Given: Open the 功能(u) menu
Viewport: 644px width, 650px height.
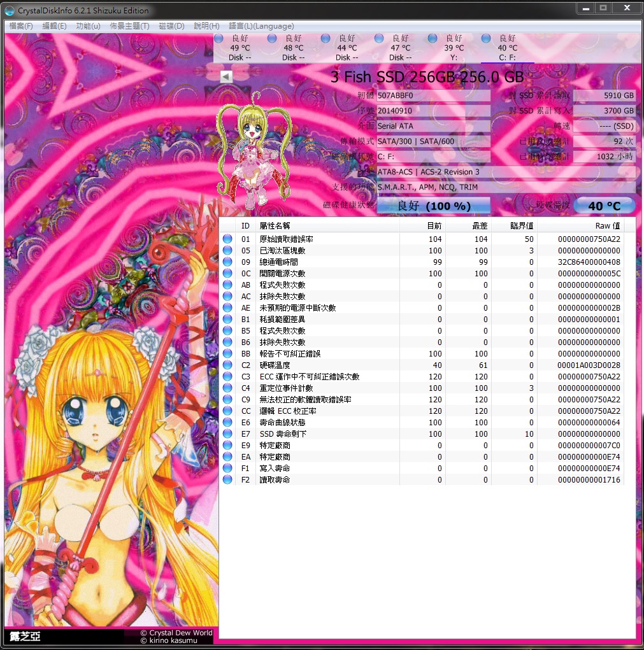Looking at the screenshot, I should (88, 26).
